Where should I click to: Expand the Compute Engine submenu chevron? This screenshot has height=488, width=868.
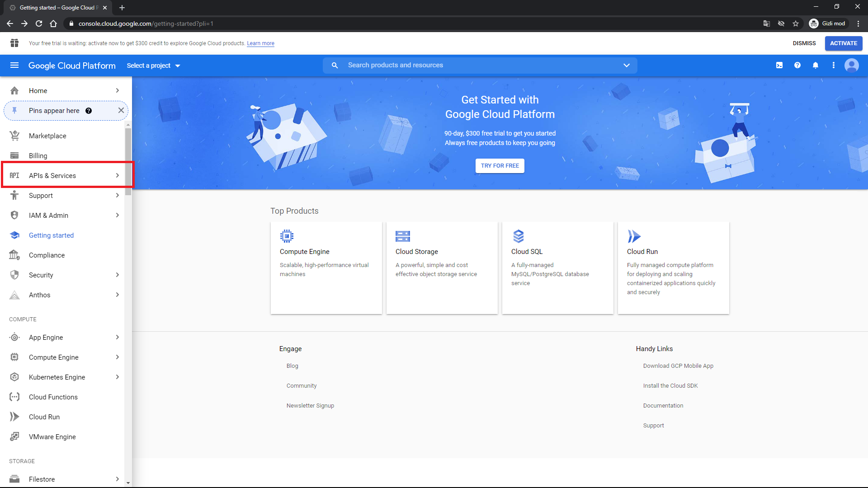pyautogui.click(x=118, y=357)
